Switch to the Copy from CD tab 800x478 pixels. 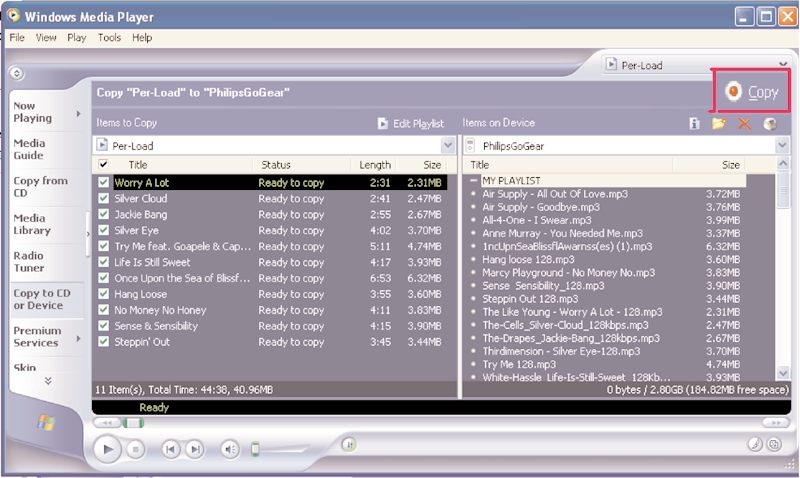click(x=45, y=187)
